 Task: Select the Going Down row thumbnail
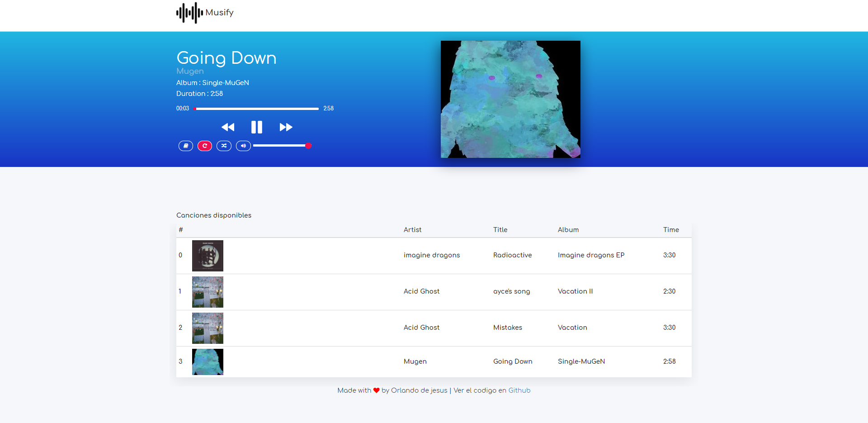(208, 362)
